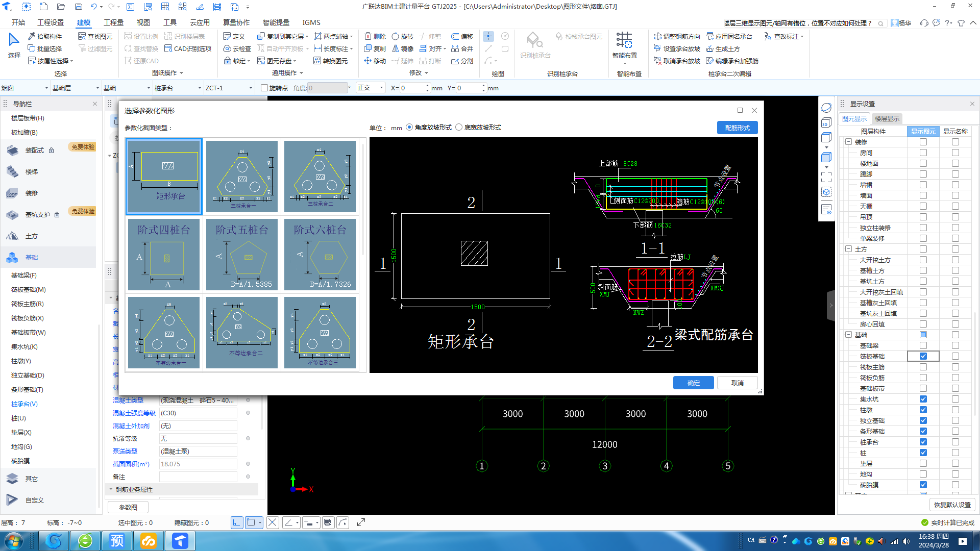The width and height of the screenshot is (980, 551).
Task: Uncheck 筏板基础 display element checkbox
Action: coord(923,356)
